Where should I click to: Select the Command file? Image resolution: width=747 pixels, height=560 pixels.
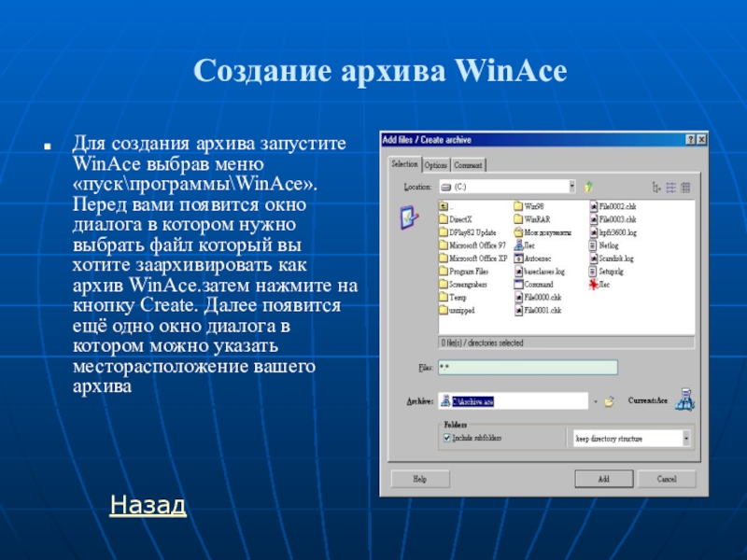pos(533,285)
